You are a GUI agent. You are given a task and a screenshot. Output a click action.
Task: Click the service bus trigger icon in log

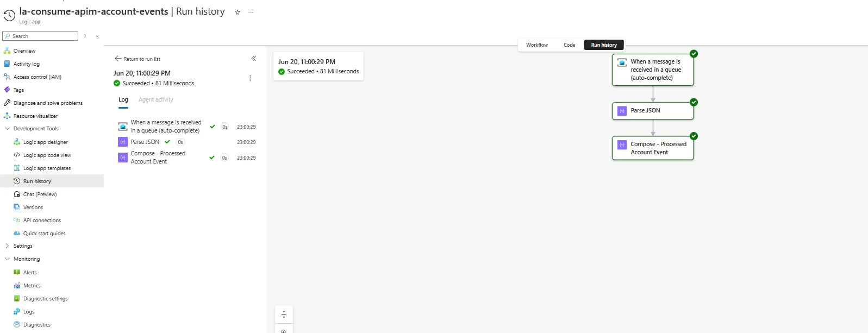(123, 127)
